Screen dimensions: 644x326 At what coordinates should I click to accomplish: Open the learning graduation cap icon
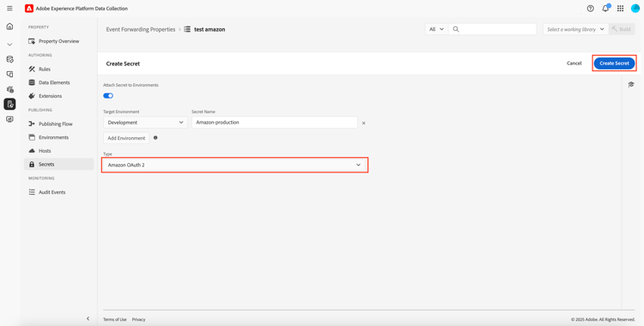click(x=631, y=84)
